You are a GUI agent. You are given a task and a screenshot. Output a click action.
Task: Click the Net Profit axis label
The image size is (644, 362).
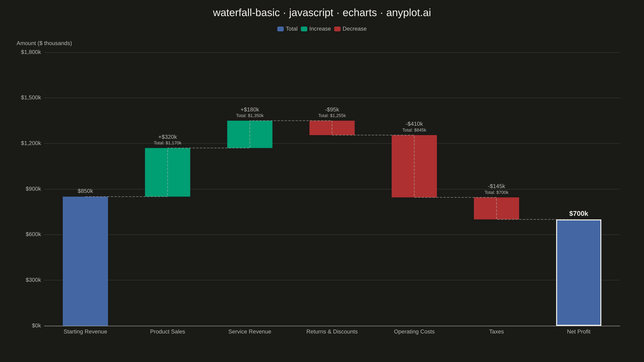pyautogui.click(x=579, y=332)
